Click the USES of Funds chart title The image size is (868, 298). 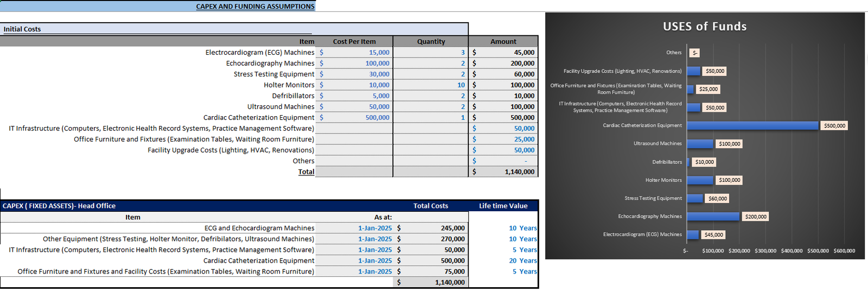point(705,26)
